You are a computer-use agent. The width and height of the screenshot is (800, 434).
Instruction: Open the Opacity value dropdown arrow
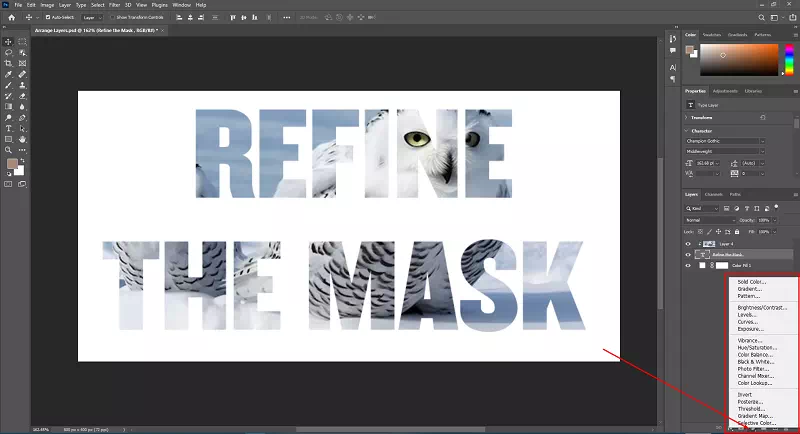(774, 220)
